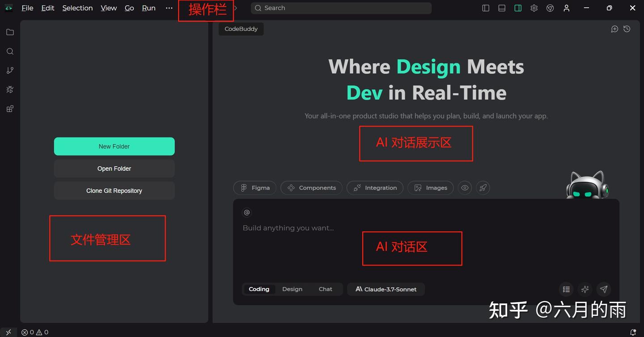Viewport: 644px width, 337px height.
Task: Toggle the secondary sidebar panel layout icon
Action: coord(518,8)
